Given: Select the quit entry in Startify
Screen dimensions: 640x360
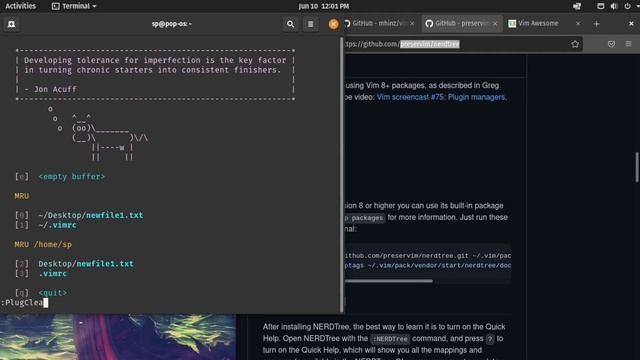Looking at the screenshot, I should [52, 293].
